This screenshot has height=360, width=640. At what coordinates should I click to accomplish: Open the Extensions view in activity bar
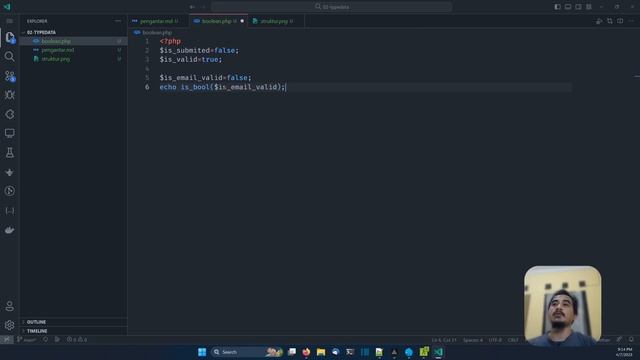click(10, 114)
